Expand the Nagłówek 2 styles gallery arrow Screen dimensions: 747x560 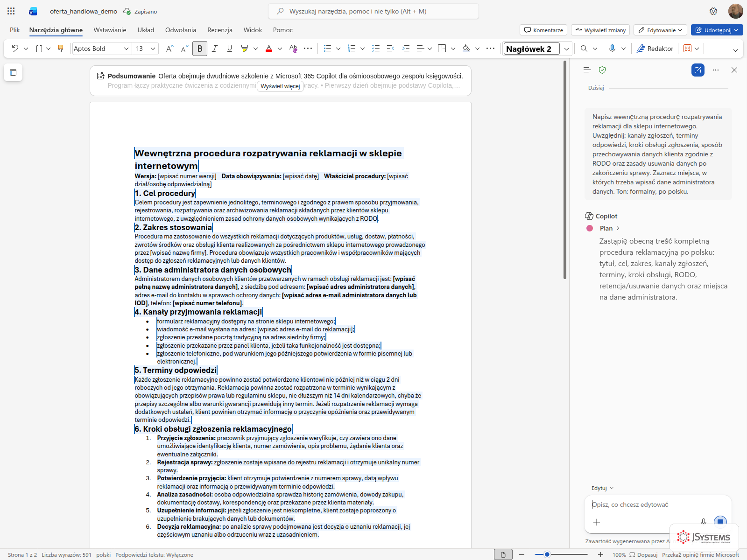click(x=566, y=49)
